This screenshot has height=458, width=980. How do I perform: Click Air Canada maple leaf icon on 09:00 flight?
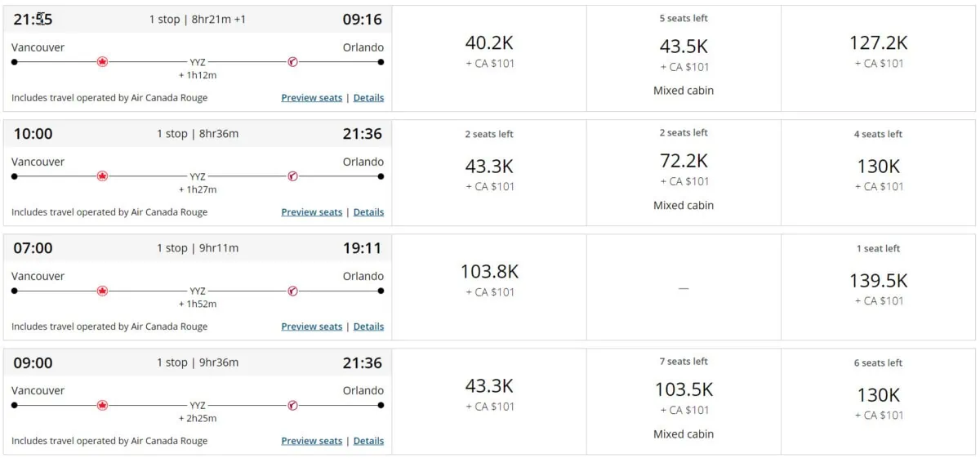[102, 404]
